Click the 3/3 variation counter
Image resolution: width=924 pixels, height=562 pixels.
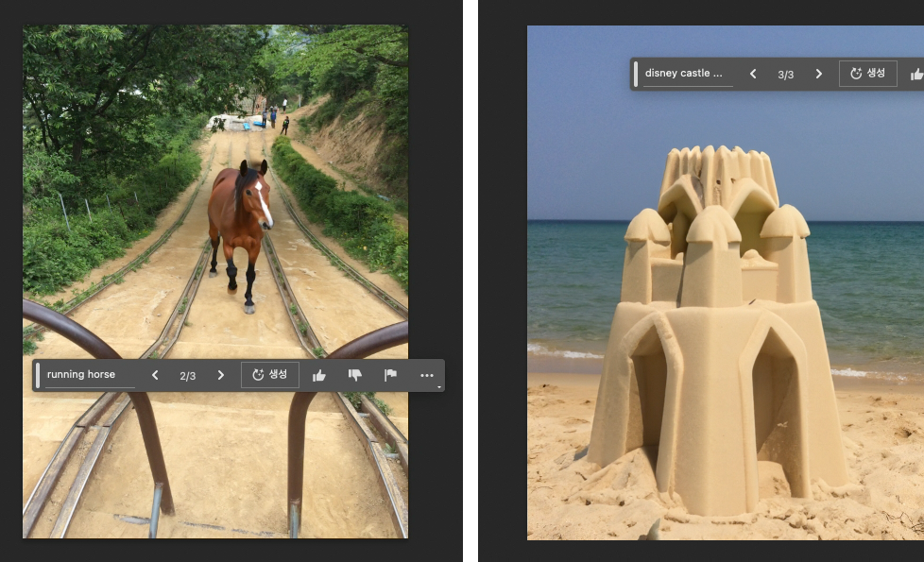pyautogui.click(x=785, y=75)
